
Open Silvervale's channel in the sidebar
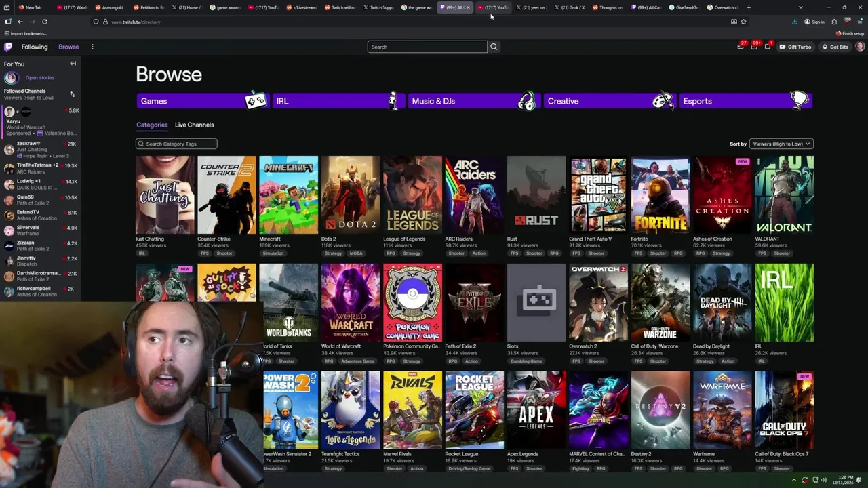pos(41,230)
